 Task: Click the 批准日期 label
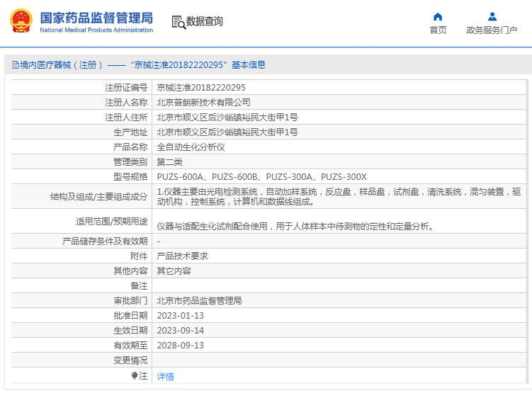click(x=130, y=316)
